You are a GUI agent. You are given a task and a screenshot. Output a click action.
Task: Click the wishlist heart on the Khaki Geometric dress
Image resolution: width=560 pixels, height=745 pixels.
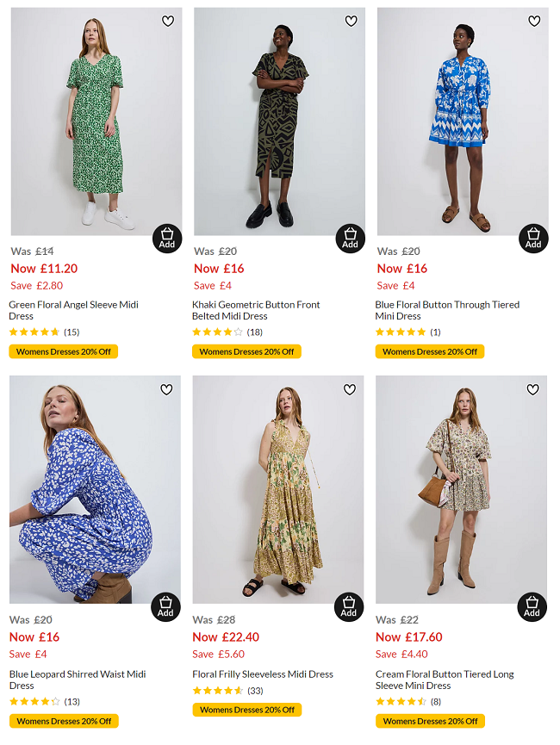(x=351, y=21)
